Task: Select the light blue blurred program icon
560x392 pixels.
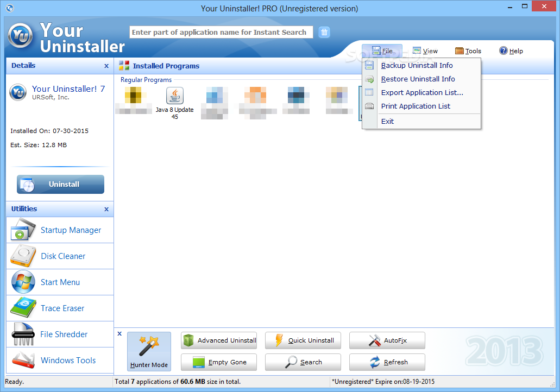Action: pyautogui.click(x=215, y=103)
